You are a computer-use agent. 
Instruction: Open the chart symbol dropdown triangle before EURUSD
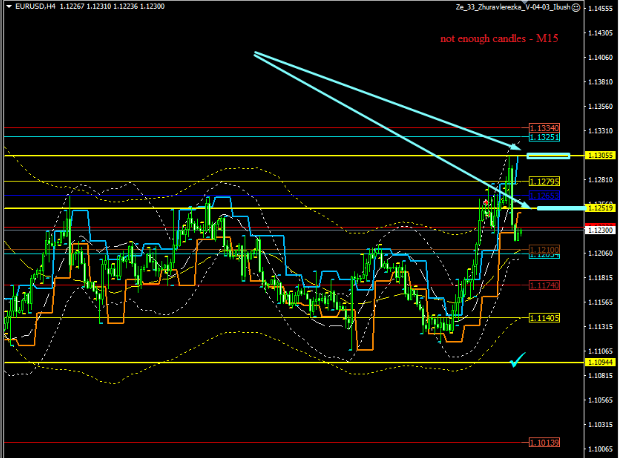click(6, 8)
